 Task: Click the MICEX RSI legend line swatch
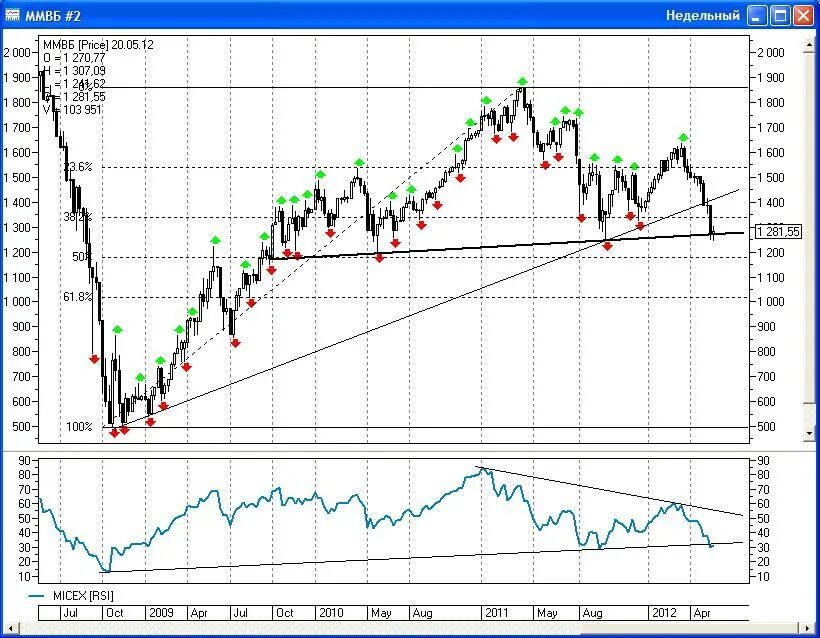tap(37, 596)
